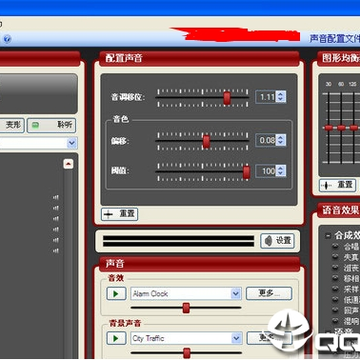
Task: Click the 0.08 timbre shift value field
Action: (x=266, y=140)
